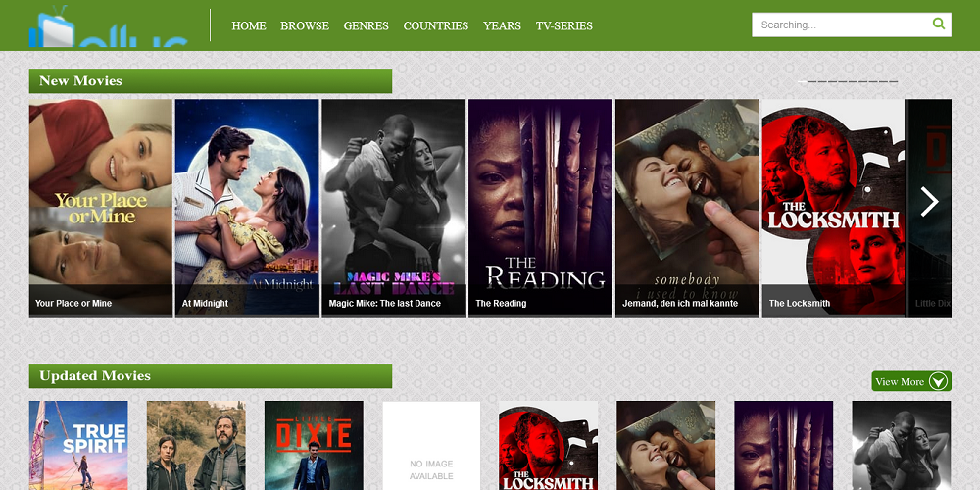This screenshot has height=490, width=980.
Task: Select Magic Mike: The last Dance in New Movies
Action: coord(394,208)
